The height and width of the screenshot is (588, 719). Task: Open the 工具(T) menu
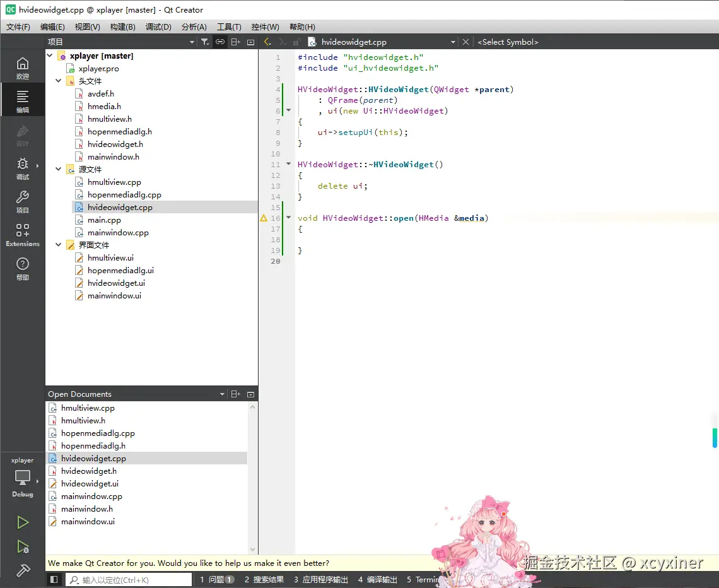tap(229, 26)
